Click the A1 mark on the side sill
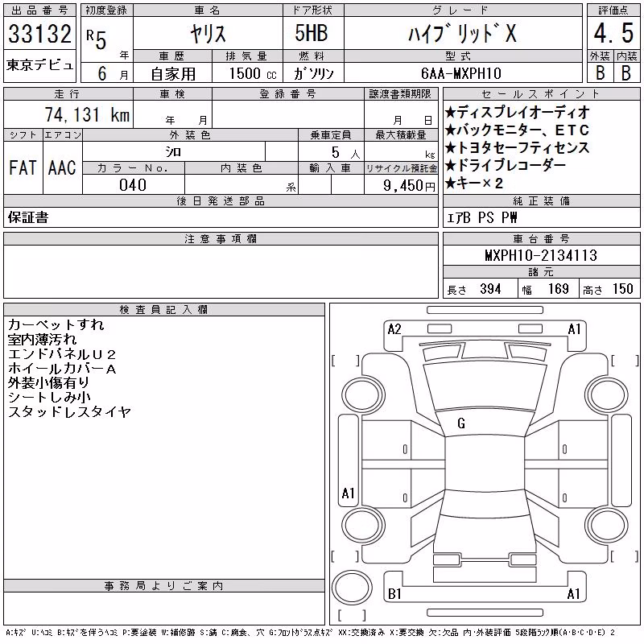The height and width of the screenshot is (644, 644). tap(348, 493)
